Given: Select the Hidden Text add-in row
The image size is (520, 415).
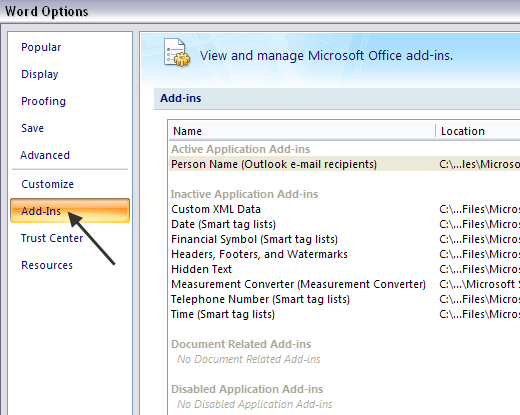Looking at the screenshot, I should pos(345,269).
